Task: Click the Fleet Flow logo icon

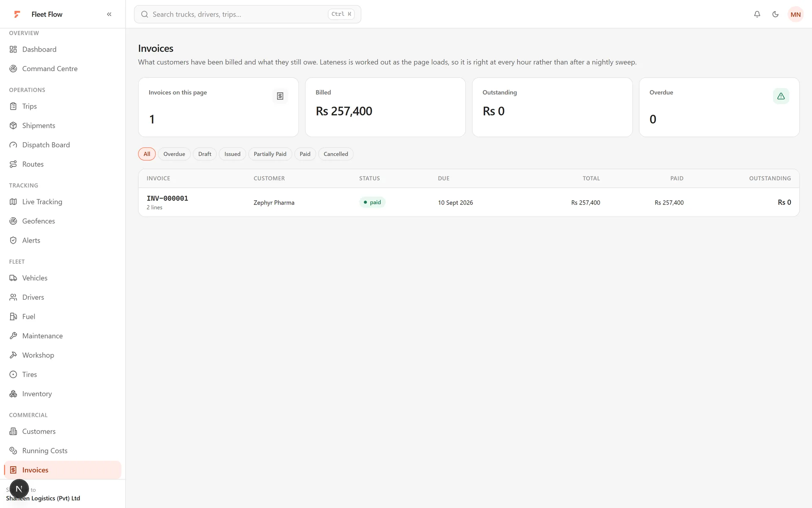Action: pos(17,14)
